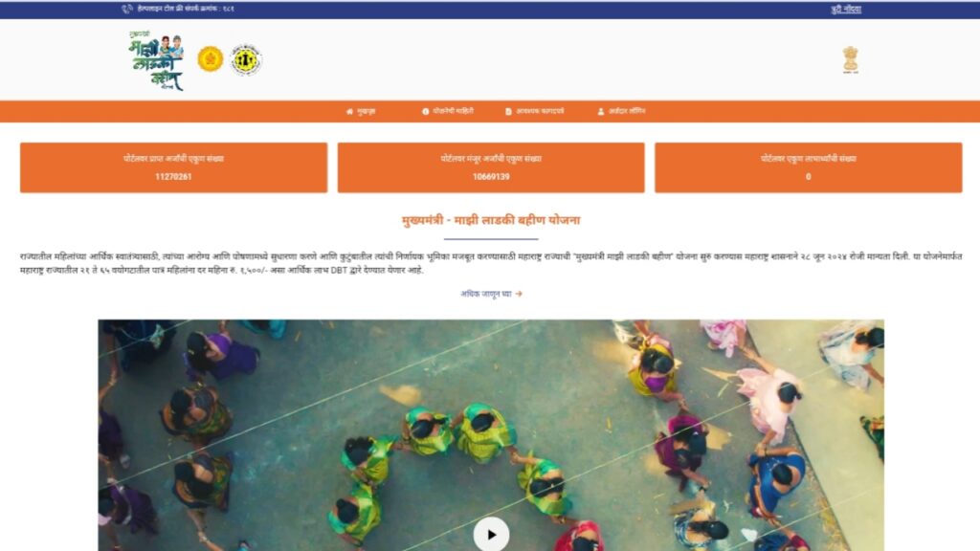Click the arrow next to अधिक जाणून घ्या
This screenshot has height=551, width=980.
[519, 294]
